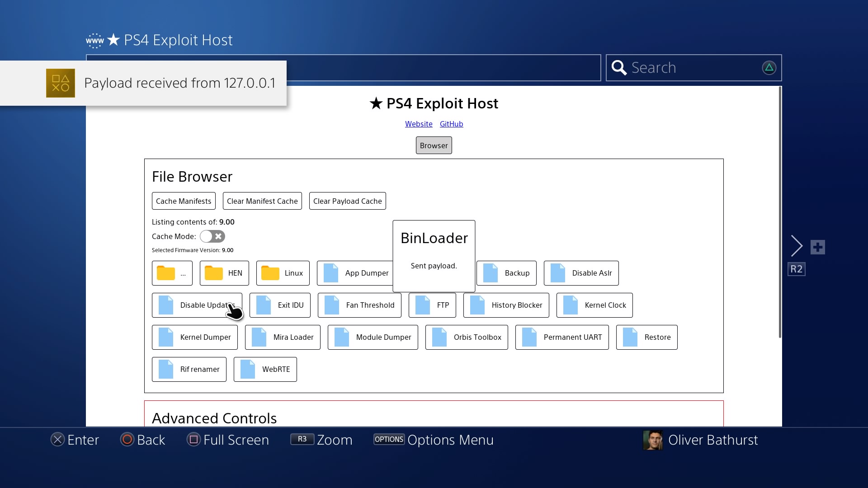Click the page vertical scrollbar
The image size is (868, 488).
pos(780,212)
